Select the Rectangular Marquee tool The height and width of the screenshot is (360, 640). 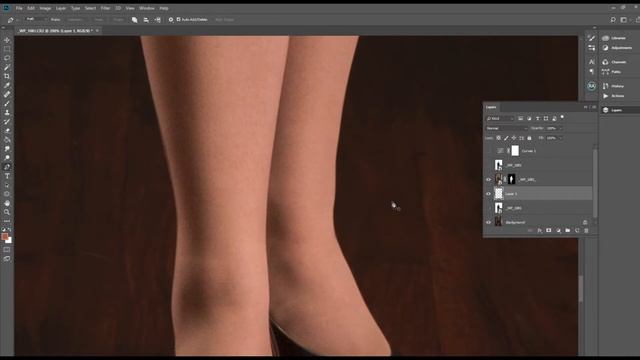[7, 49]
